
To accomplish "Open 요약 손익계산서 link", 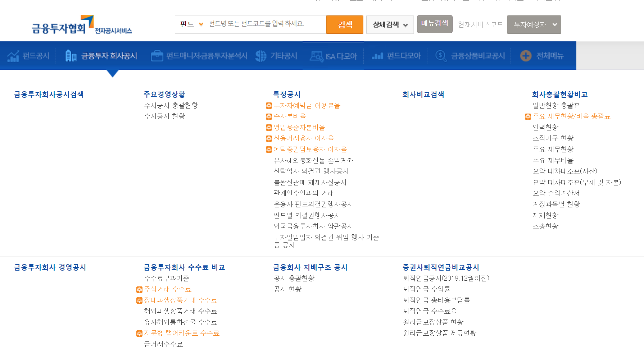I will (x=556, y=193).
